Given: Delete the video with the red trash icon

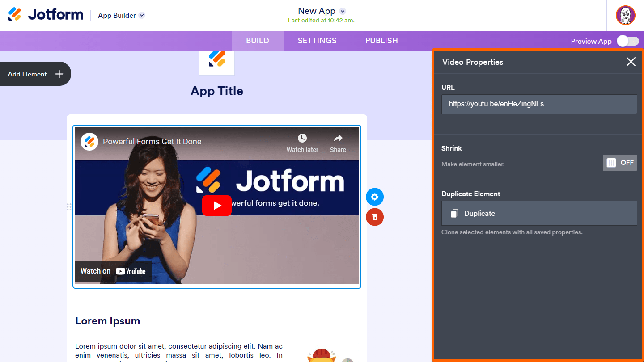Looking at the screenshot, I should pos(375,217).
